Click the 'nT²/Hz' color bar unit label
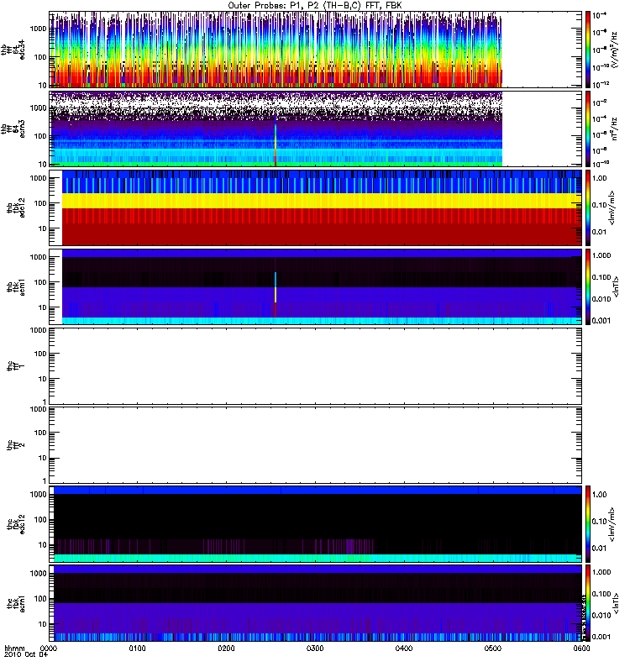Screen dimensions: 630x672 615,129
